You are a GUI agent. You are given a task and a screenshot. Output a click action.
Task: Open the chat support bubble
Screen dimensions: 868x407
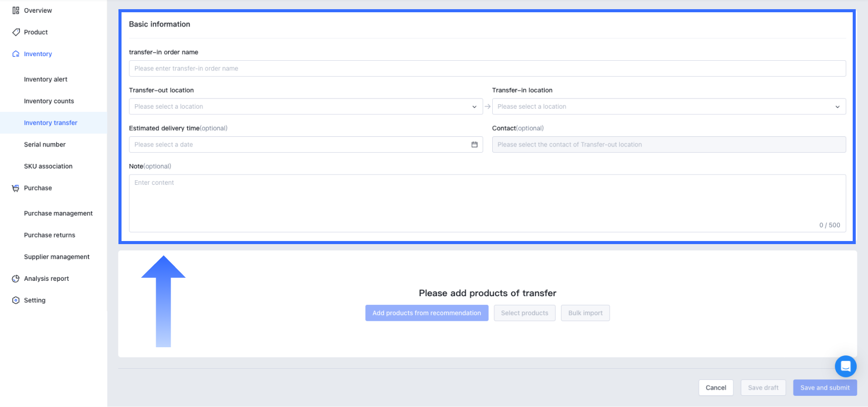[846, 366]
